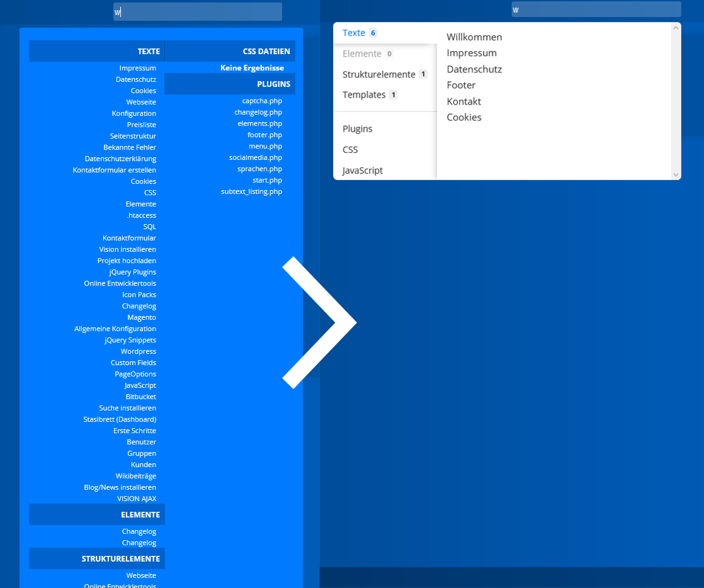Open the Online Entwicklertools link under Texte
The image size is (704, 588).
[120, 283]
